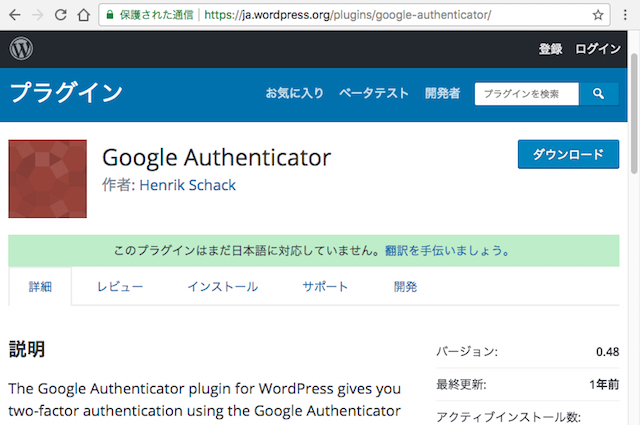Viewport: 640px width, 425px height.
Task: Click the version value 0.48
Action: (x=607, y=352)
